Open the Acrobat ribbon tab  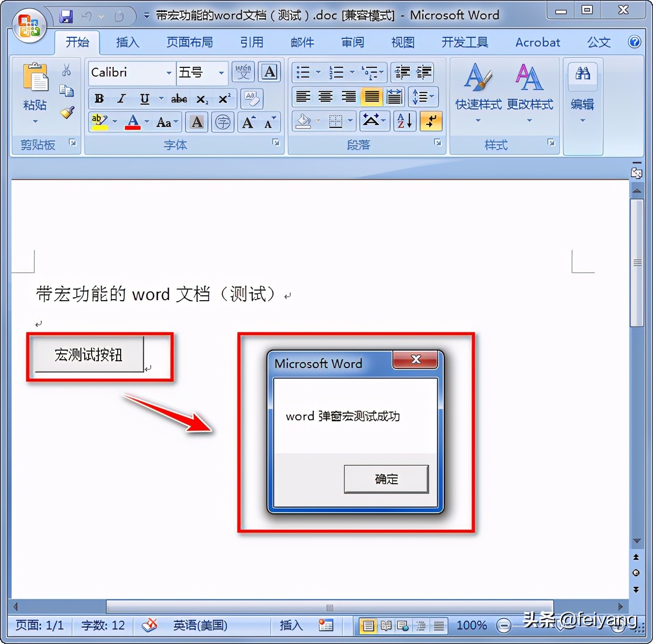[x=537, y=42]
